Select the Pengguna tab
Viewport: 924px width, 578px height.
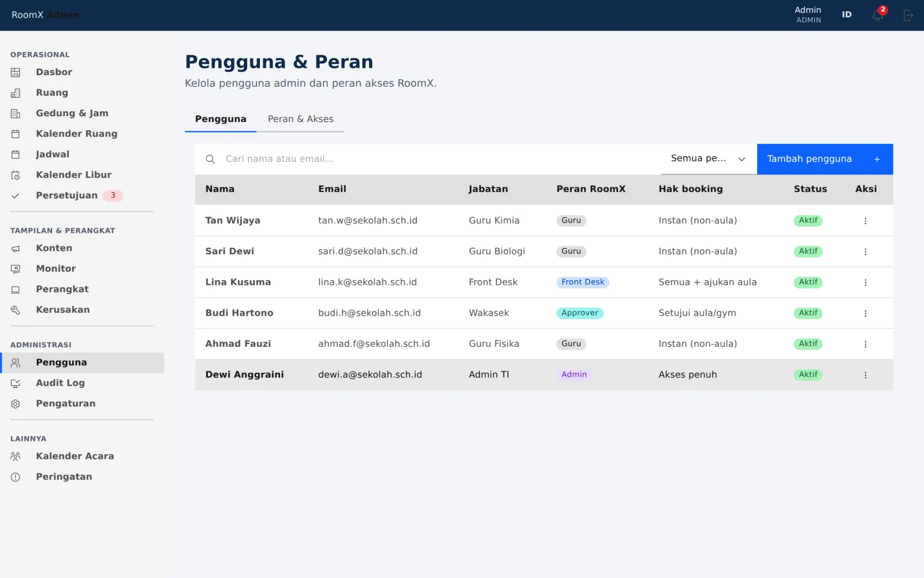click(221, 119)
